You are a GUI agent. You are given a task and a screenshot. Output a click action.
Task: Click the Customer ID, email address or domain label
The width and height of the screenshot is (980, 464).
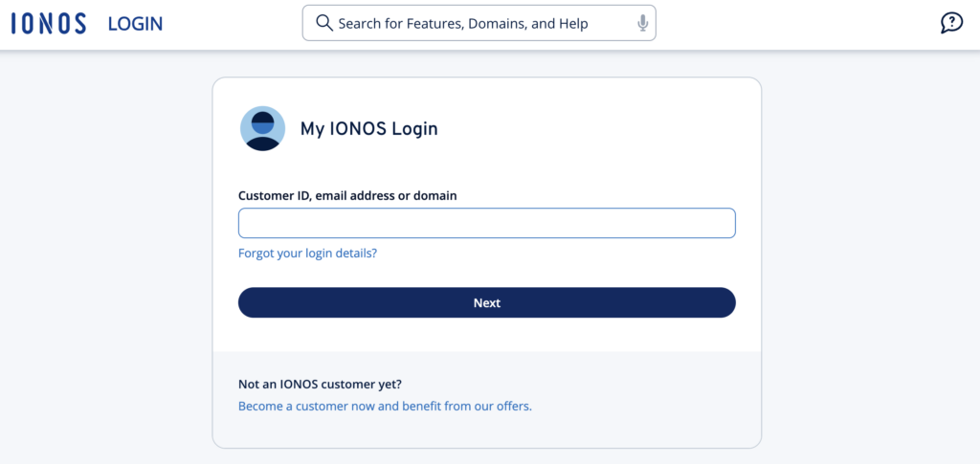coord(347,195)
